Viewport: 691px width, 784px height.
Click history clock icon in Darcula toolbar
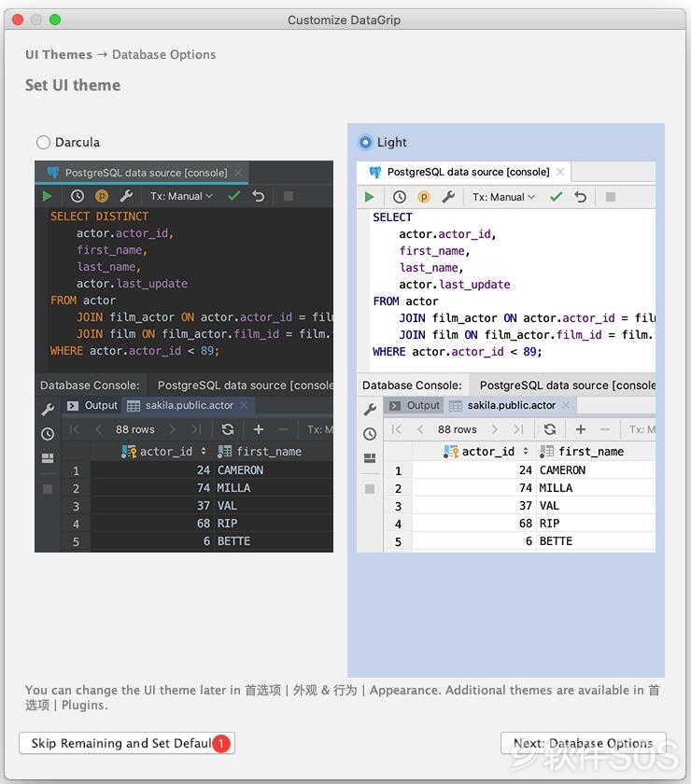[x=78, y=196]
